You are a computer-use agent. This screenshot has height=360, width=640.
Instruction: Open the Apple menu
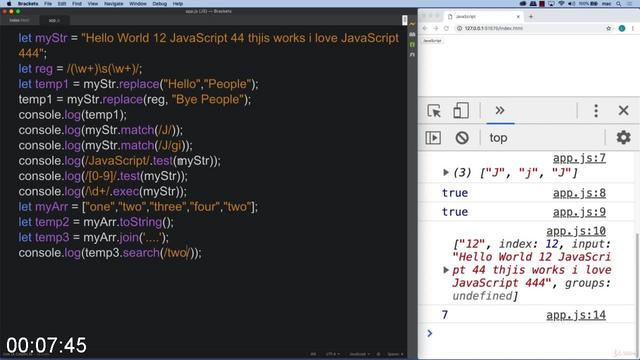click(x=9, y=4)
